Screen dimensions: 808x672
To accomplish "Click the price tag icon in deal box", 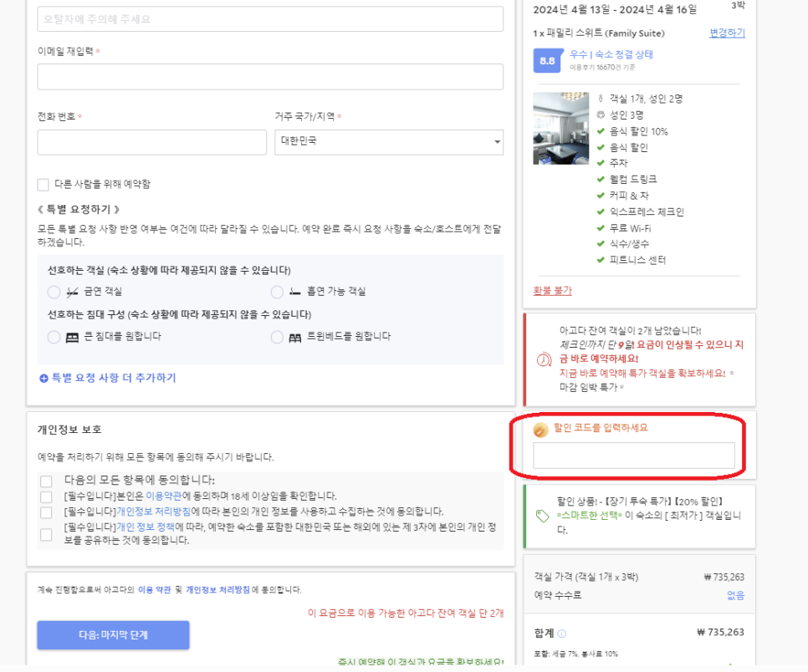I will 542,516.
